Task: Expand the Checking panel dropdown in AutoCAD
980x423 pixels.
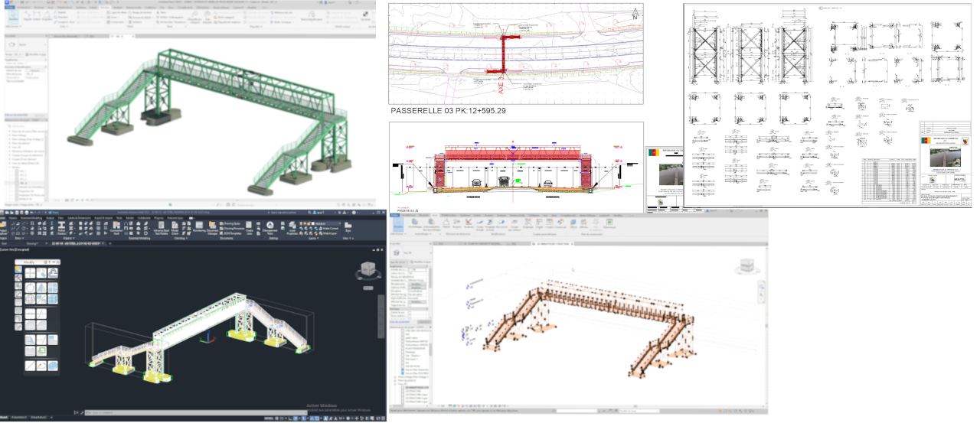Action: pos(181,238)
